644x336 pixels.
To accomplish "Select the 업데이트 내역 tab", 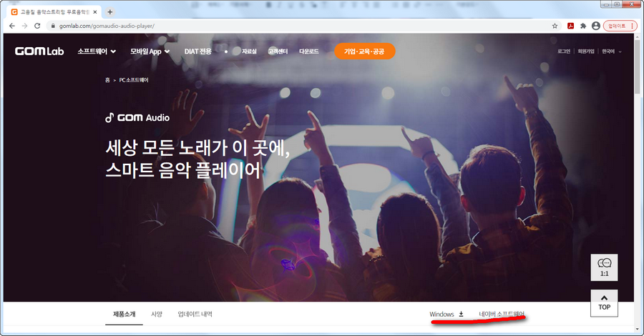I will 195,314.
